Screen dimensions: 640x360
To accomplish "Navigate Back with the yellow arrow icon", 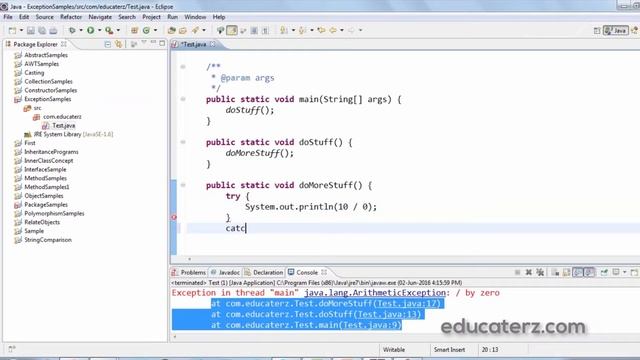I will (x=333, y=30).
